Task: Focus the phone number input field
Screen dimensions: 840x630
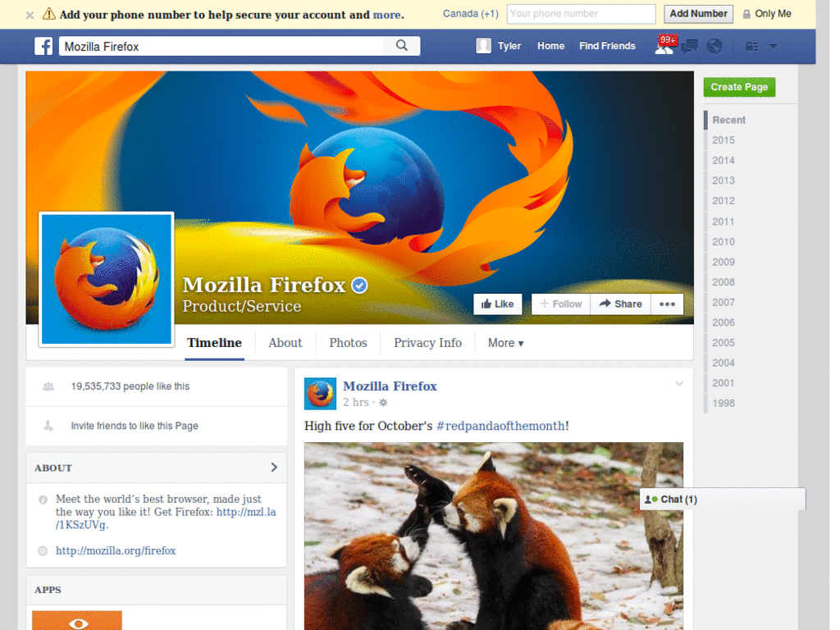Action: pyautogui.click(x=582, y=14)
